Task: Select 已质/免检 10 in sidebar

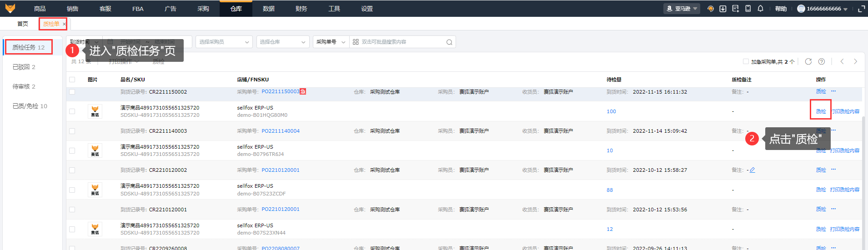Action: pyautogui.click(x=30, y=106)
